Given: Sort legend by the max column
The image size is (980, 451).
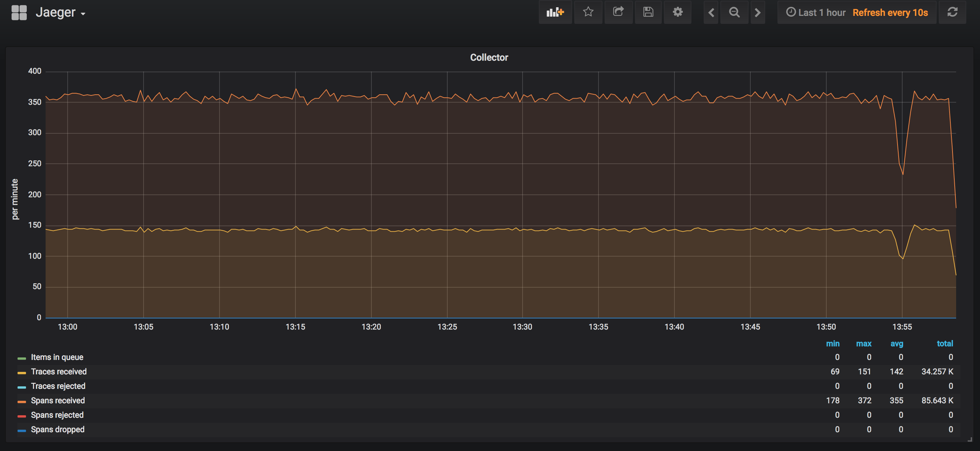Looking at the screenshot, I should coord(864,343).
